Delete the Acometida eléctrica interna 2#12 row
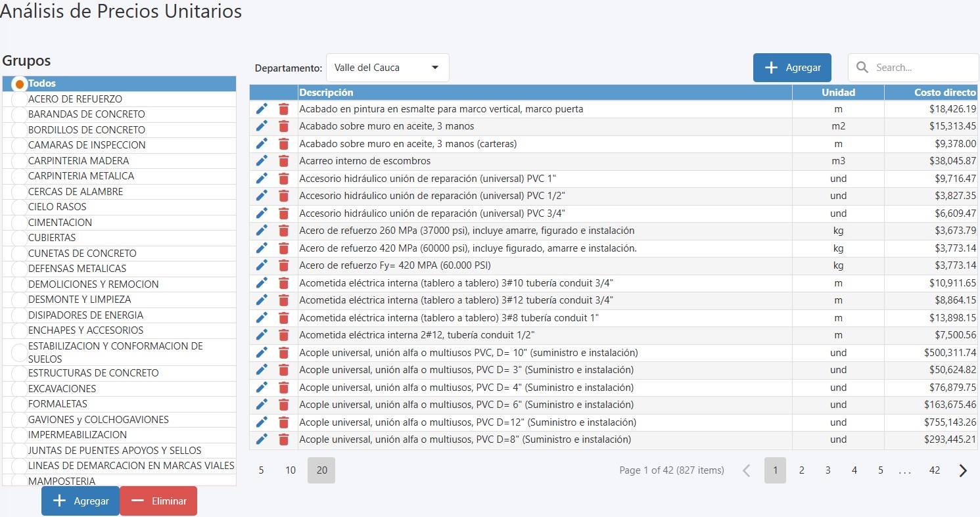Screen dimensions: 980x517 (283, 335)
